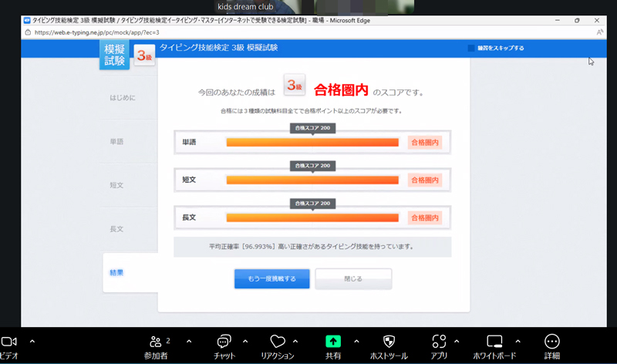This screenshot has width=617, height=364.
Task: Expand the chat options chevron
Action: tap(245, 342)
